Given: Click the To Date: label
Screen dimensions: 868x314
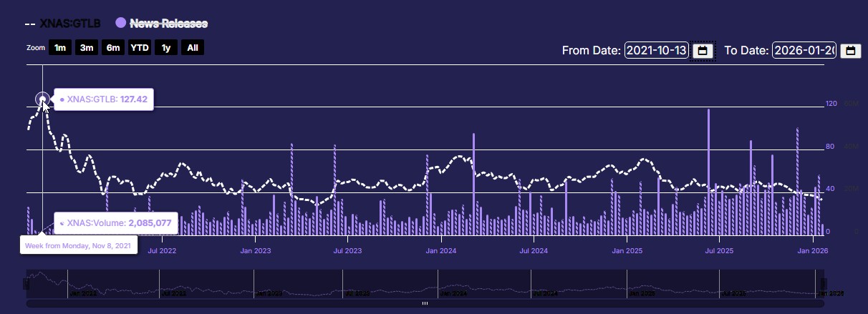Looking at the screenshot, I should (x=746, y=51).
